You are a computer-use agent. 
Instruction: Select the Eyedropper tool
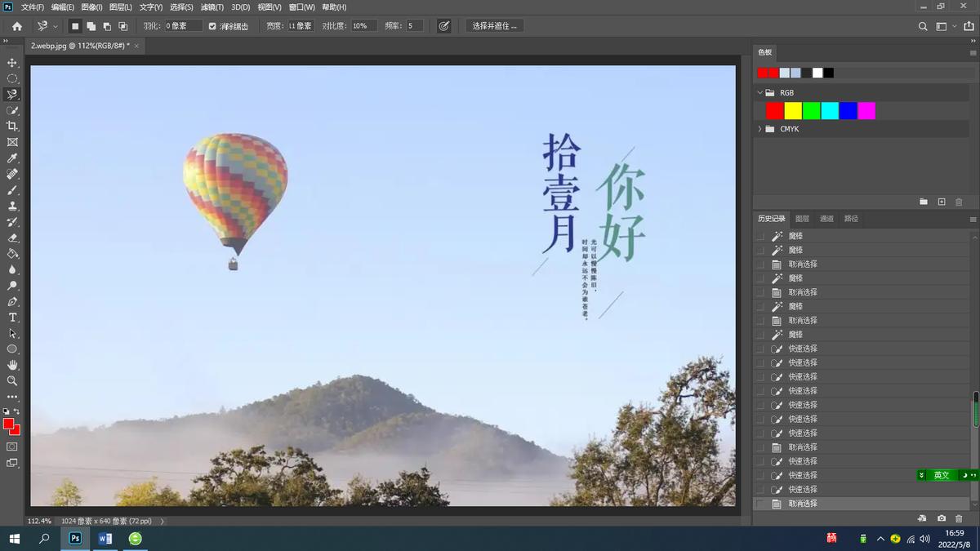click(x=12, y=158)
